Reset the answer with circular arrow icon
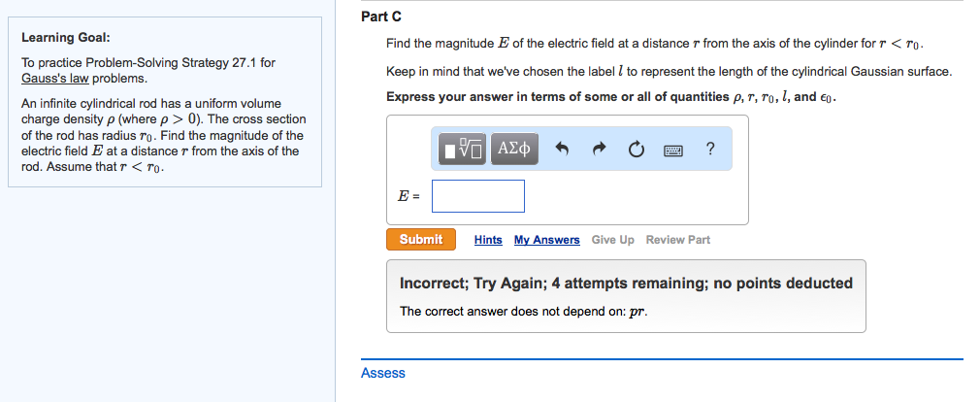This screenshot has height=402, width=980. (637, 150)
